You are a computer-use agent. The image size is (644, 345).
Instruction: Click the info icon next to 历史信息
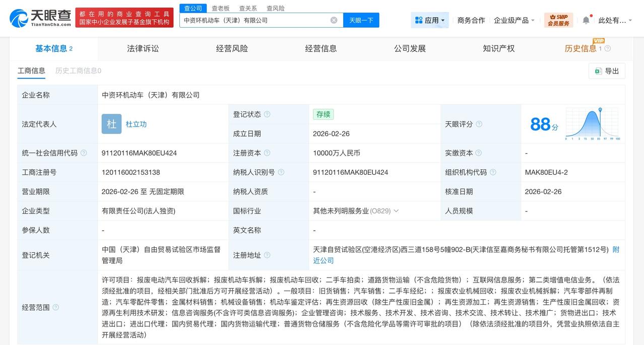[x=608, y=48]
